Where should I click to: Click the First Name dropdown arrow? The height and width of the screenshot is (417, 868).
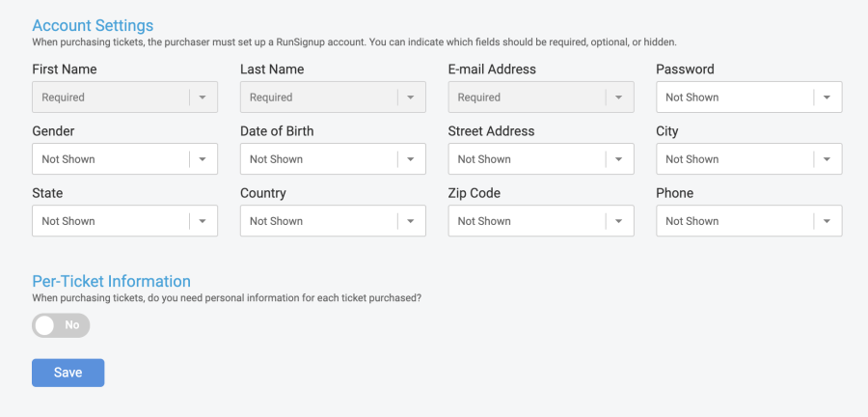coord(203,97)
